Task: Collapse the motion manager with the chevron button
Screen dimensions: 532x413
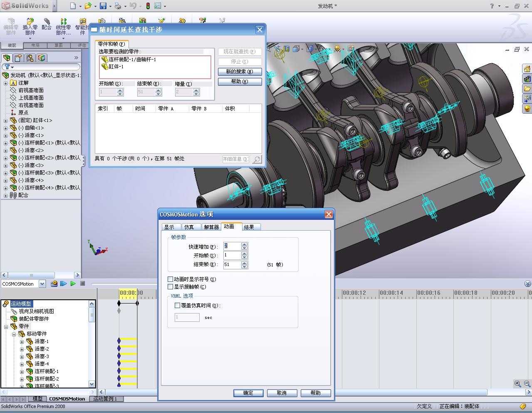Action: [528, 284]
